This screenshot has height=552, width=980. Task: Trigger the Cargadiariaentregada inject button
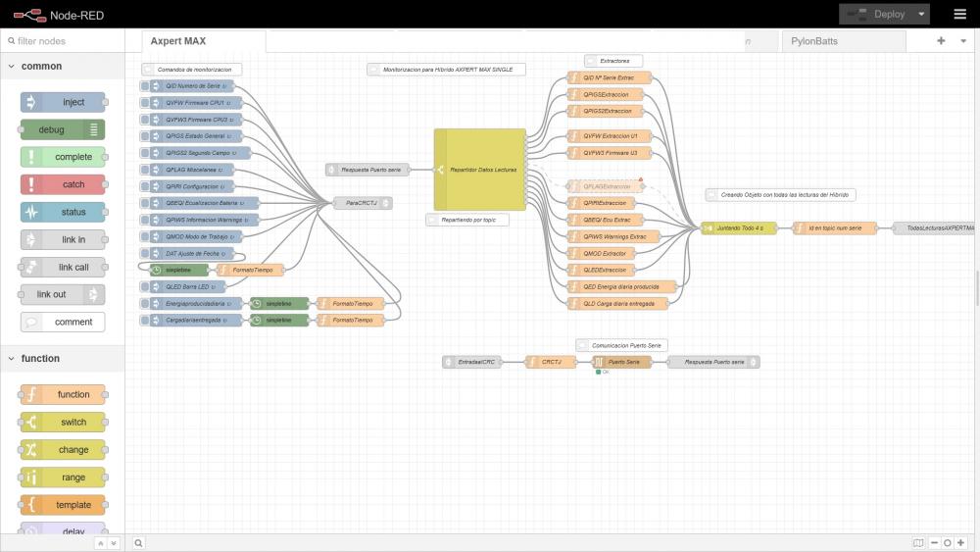tap(145, 320)
